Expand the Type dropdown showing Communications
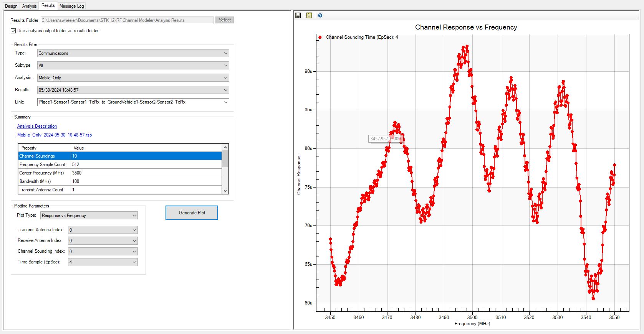 click(133, 53)
